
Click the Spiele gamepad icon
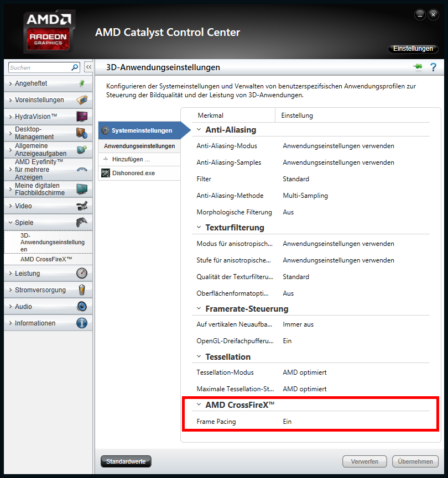tap(82, 222)
